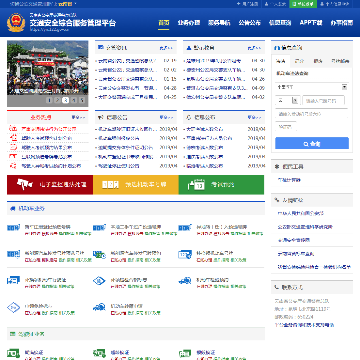
Task: Open the 办事指南 navigation tab
Action: point(342,23)
